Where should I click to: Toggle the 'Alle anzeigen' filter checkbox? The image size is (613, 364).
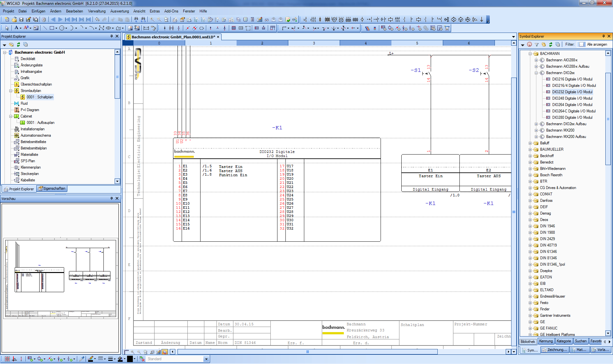(x=582, y=44)
